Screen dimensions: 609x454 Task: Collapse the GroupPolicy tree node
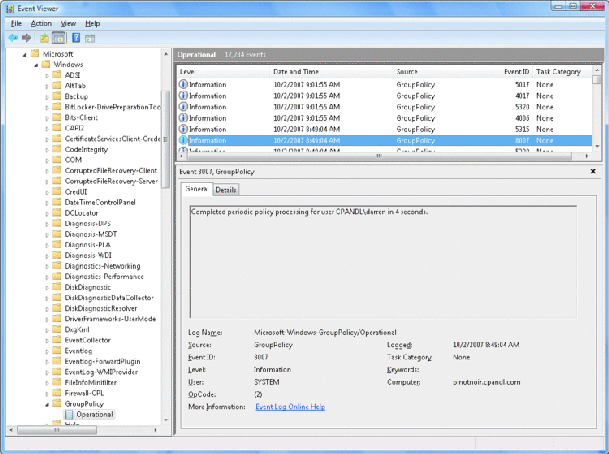pos(47,405)
